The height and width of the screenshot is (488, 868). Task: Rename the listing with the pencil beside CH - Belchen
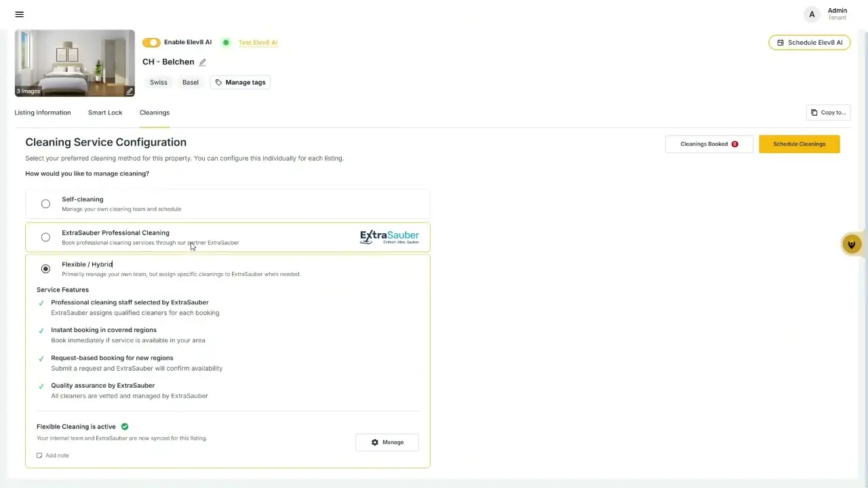[x=202, y=62]
